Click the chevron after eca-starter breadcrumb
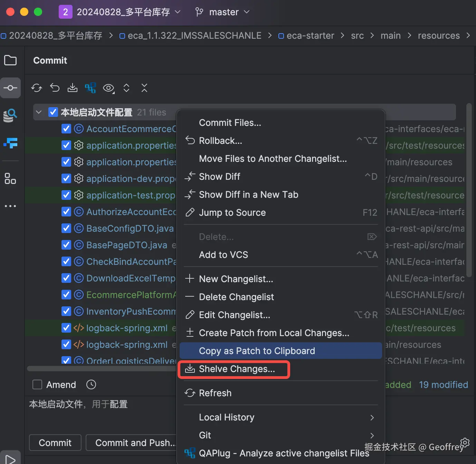The width and height of the screenshot is (476, 464). click(342, 36)
